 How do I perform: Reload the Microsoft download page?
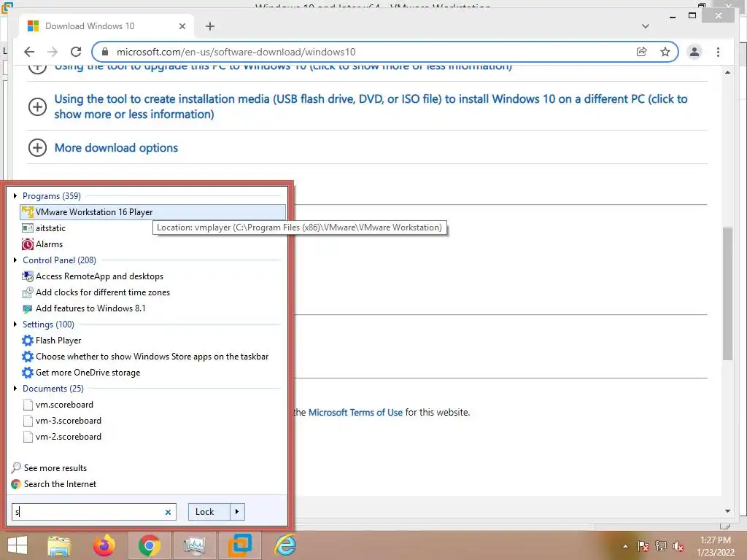click(76, 52)
